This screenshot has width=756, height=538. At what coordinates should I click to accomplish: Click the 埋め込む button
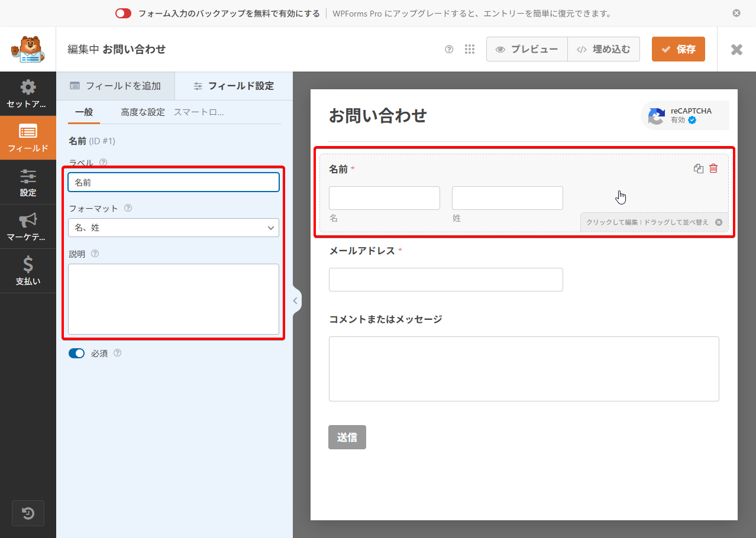click(603, 50)
